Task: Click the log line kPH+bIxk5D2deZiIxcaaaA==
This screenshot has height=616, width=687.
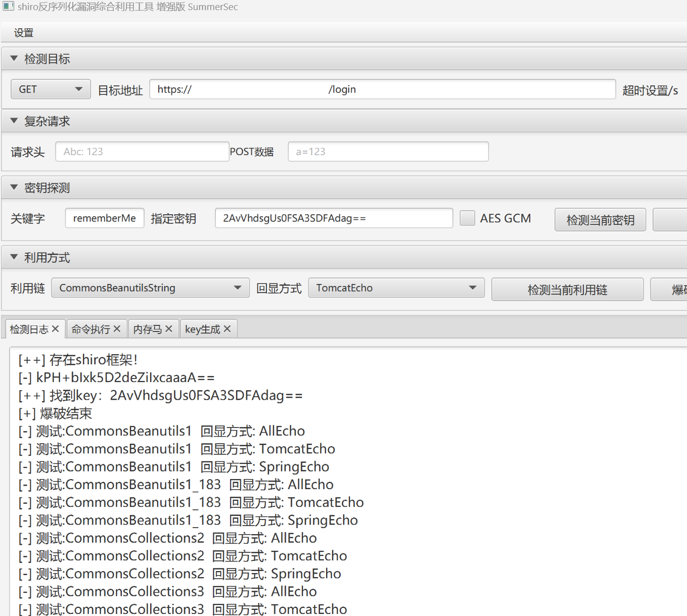Action: point(116,377)
